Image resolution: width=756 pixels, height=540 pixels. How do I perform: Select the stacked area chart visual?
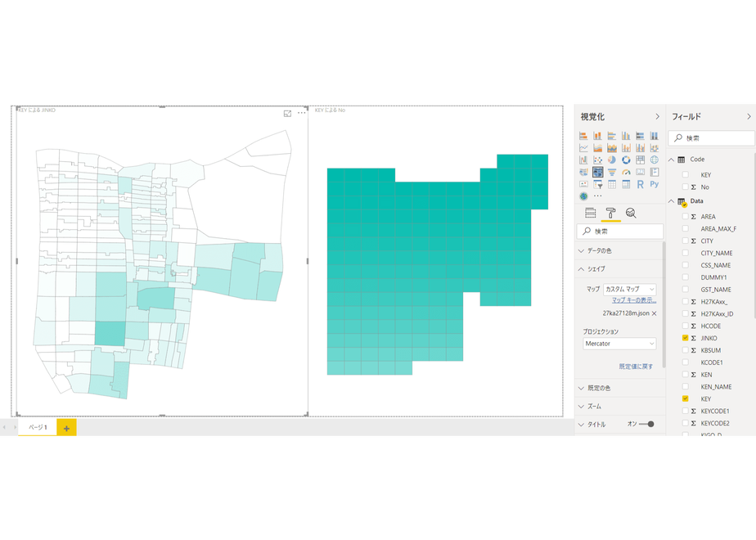click(612, 147)
